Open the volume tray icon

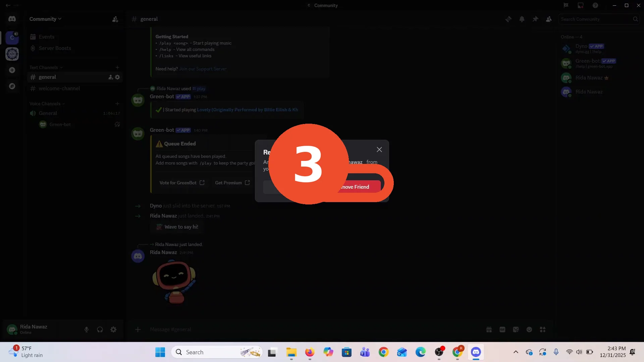tap(579, 352)
